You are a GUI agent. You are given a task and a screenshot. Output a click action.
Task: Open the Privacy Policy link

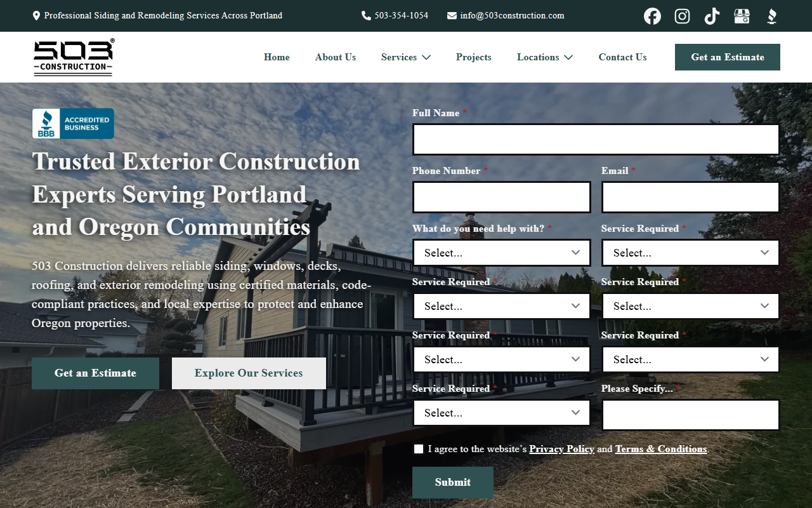(561, 449)
